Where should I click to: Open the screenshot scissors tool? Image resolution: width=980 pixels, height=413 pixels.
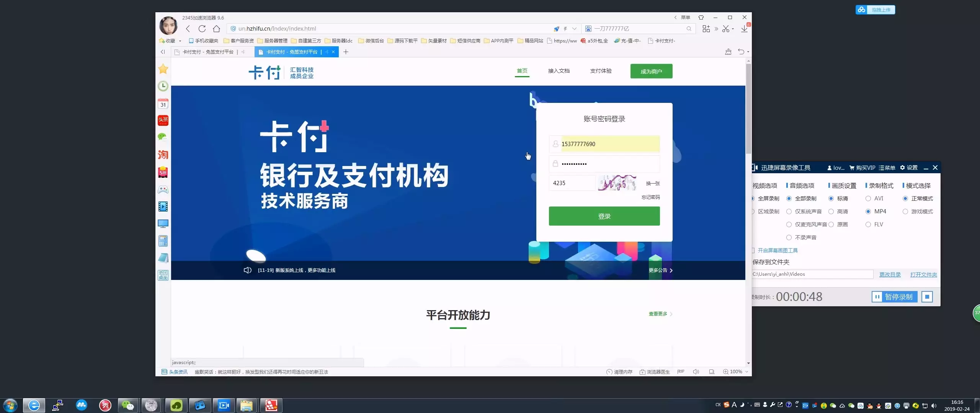coord(725,29)
